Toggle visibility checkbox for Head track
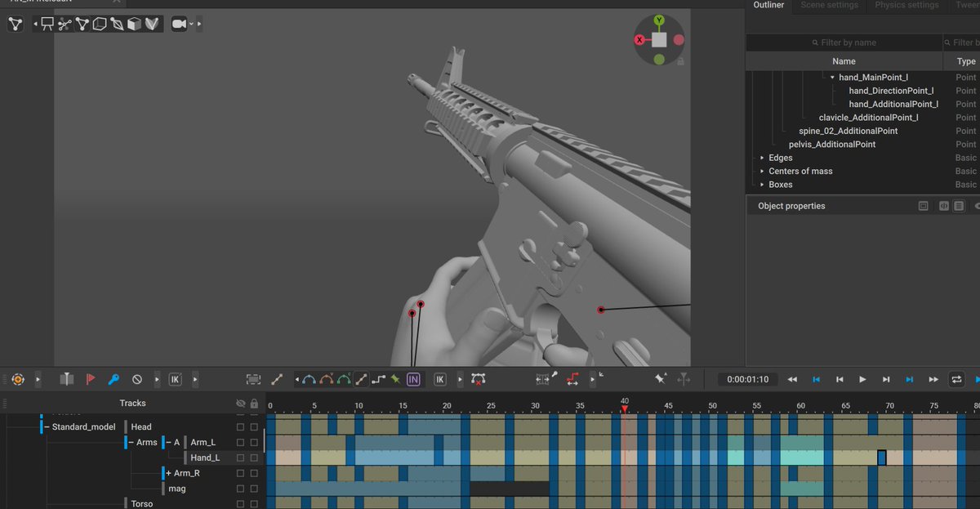 tap(240, 426)
